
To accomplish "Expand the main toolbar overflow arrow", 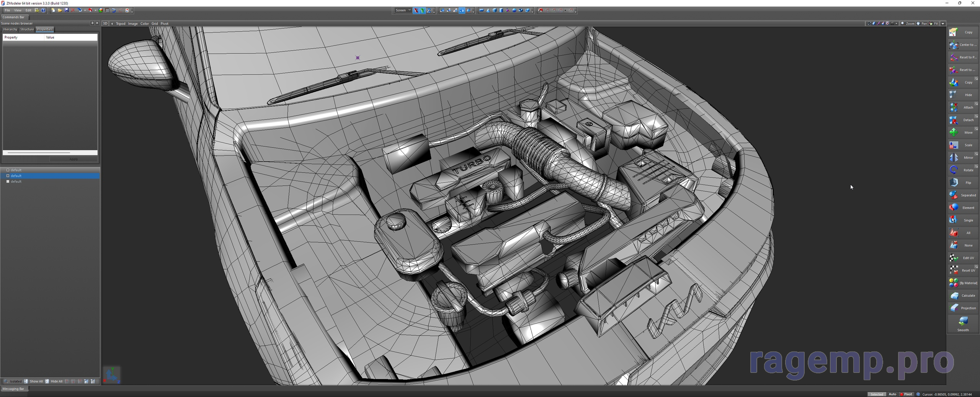I will (132, 11).
